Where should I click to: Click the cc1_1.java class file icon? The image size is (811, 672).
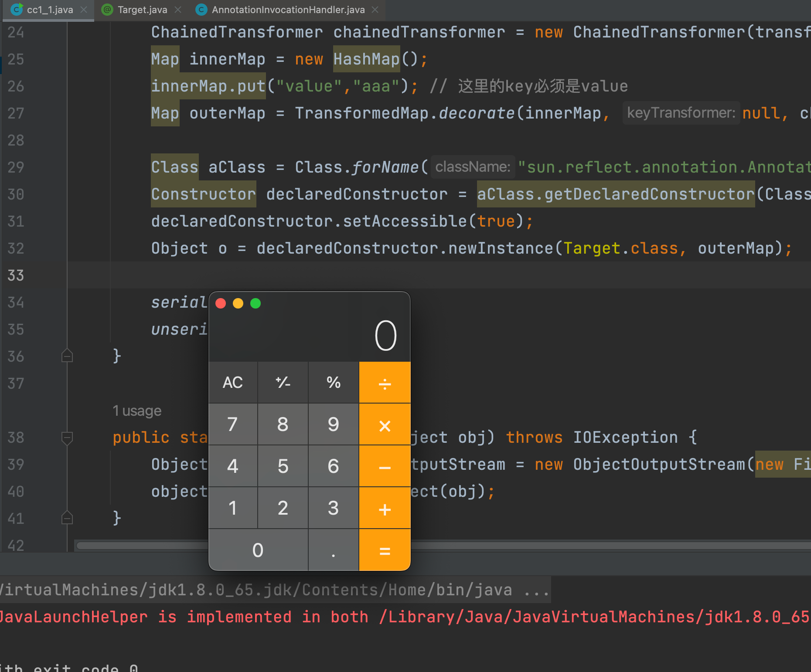tap(17, 9)
